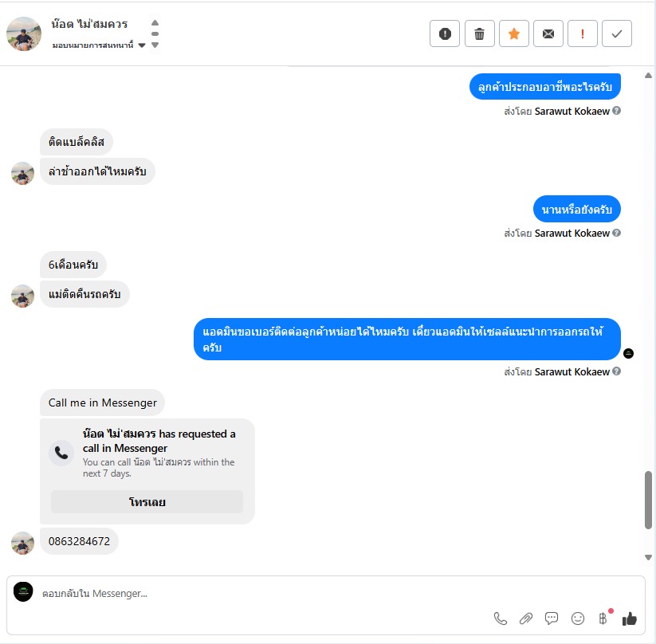Screen dimensions: 656x644
Task: Start a call with the phone icon in reply box
Action: click(501, 618)
